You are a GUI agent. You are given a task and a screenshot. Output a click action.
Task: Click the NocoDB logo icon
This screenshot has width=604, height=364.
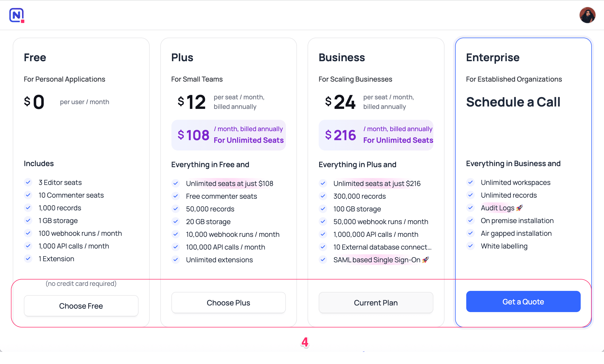click(x=17, y=15)
